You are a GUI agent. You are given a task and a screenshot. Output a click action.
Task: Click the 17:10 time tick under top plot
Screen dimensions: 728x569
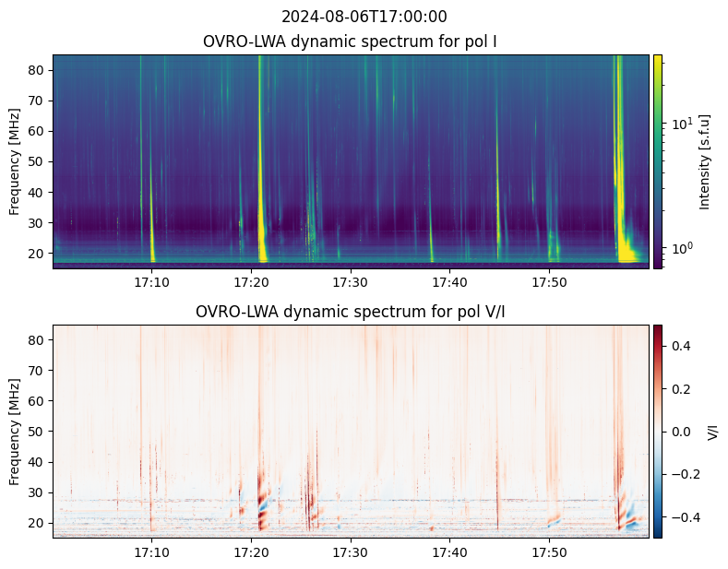(152, 281)
